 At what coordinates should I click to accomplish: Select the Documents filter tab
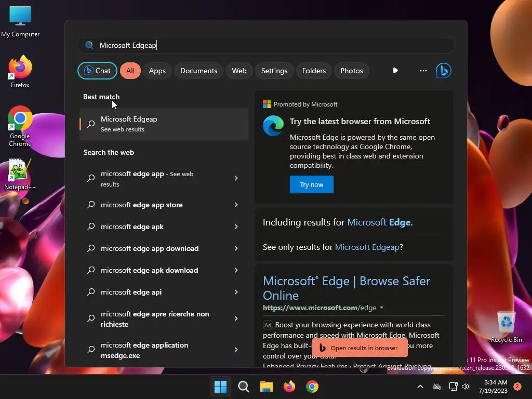(x=199, y=71)
